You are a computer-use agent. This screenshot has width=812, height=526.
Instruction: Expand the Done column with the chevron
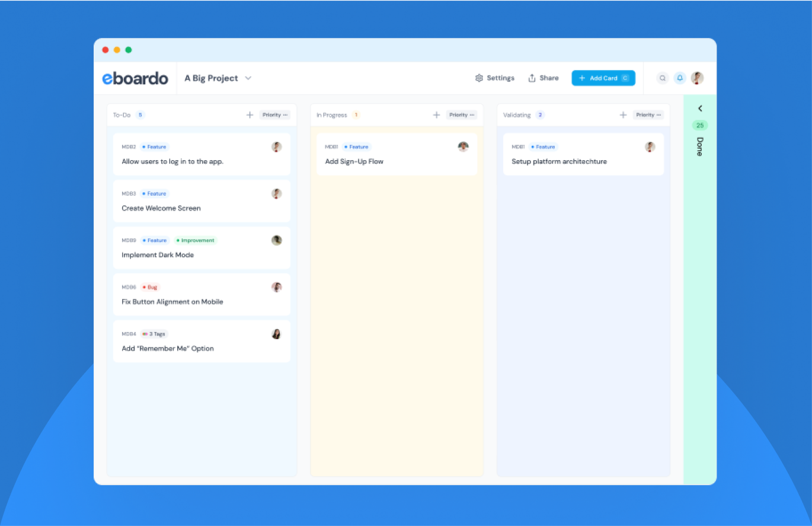(700, 109)
